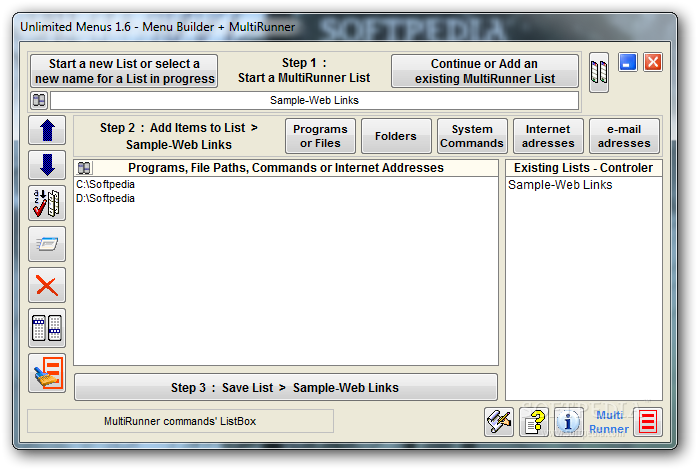Open the pencil edit tool icon

click(499, 421)
